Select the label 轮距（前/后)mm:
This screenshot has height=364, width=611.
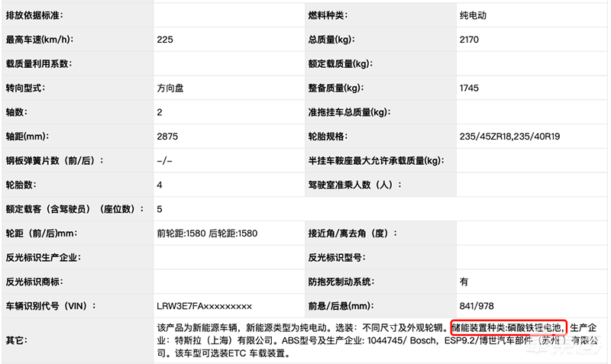[41, 234]
